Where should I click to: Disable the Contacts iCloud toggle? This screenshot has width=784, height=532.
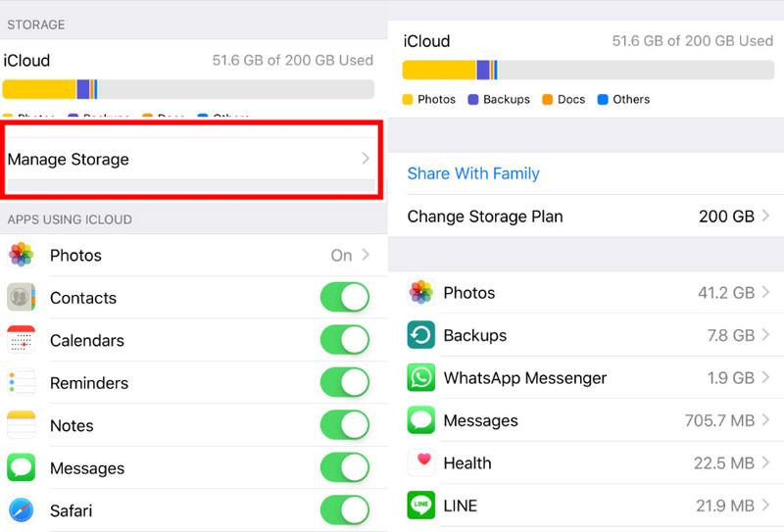pyautogui.click(x=344, y=298)
